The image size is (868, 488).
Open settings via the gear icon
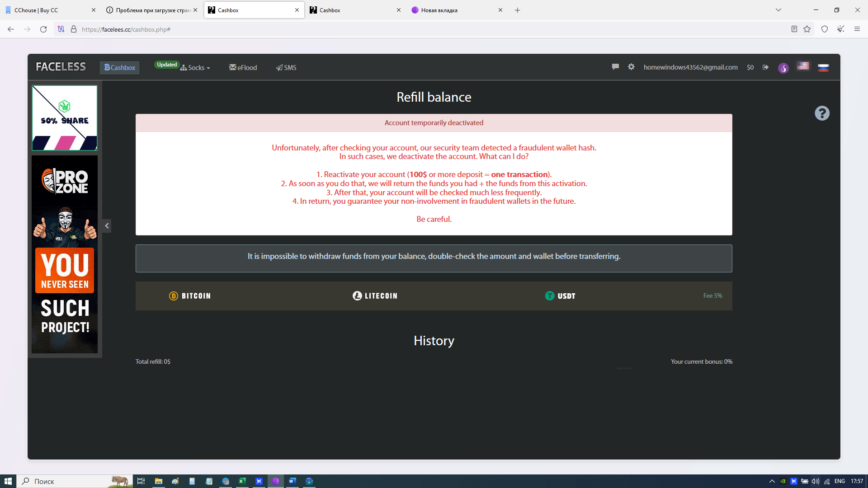(631, 67)
